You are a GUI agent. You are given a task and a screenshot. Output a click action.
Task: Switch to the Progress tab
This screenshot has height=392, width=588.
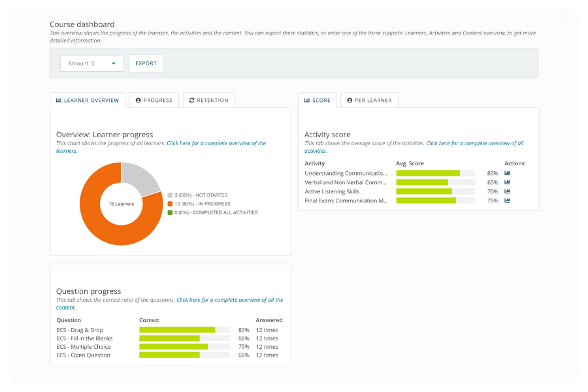click(154, 100)
